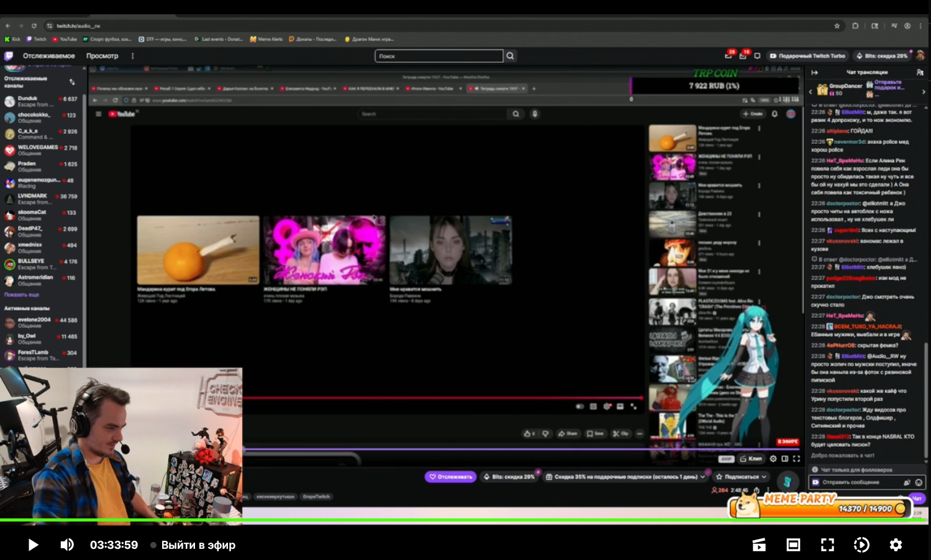Open the Twitch whispers icon
The width and height of the screenshot is (931, 560).
(x=757, y=56)
